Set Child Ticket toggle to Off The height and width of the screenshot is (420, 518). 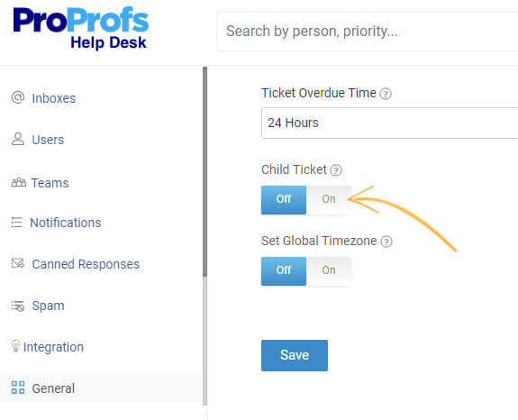284,199
